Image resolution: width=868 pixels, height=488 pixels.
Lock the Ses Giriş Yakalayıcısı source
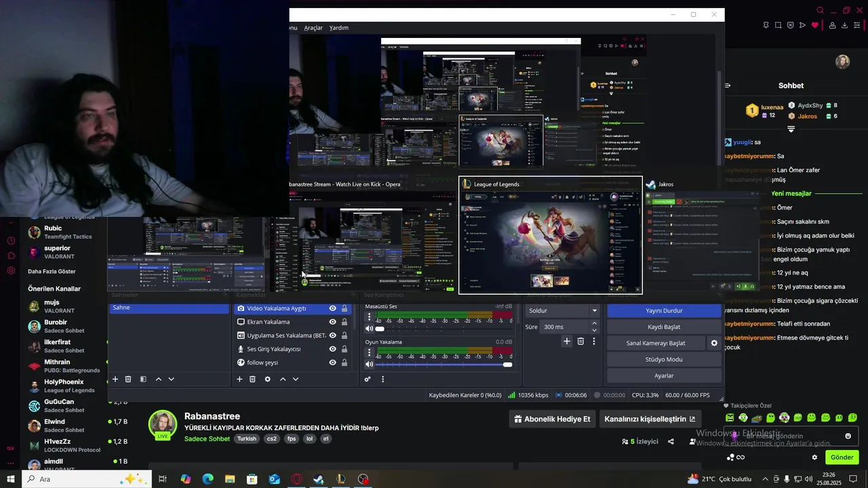pos(344,349)
